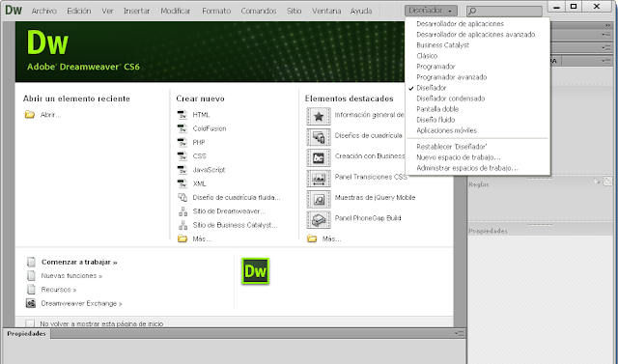618x364 pixels.
Task: Click the CSS file icon
Action: click(183, 156)
